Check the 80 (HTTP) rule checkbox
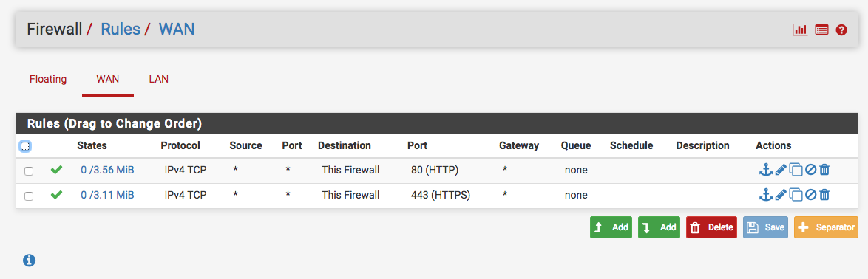 click(x=29, y=171)
